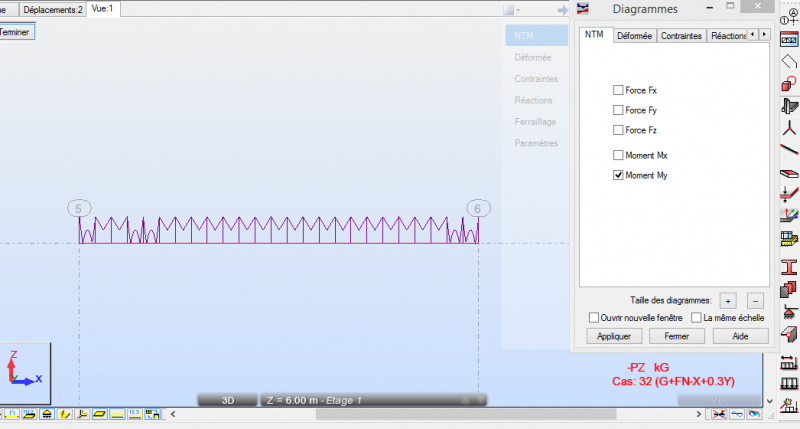Image resolution: width=800 pixels, height=429 pixels.
Task: Open the local coordinate system icon
Action: click(x=789, y=216)
